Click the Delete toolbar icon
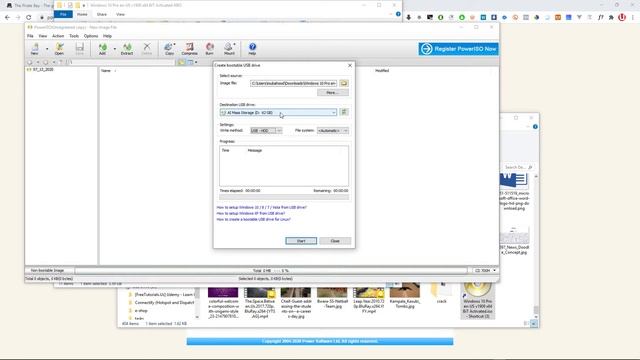This screenshot has width=640, height=360. [147, 49]
